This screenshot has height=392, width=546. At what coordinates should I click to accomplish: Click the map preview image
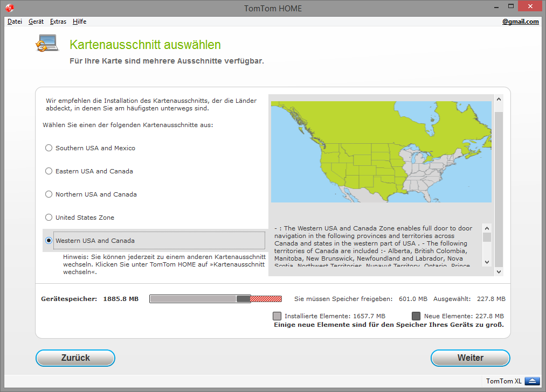(x=381, y=152)
